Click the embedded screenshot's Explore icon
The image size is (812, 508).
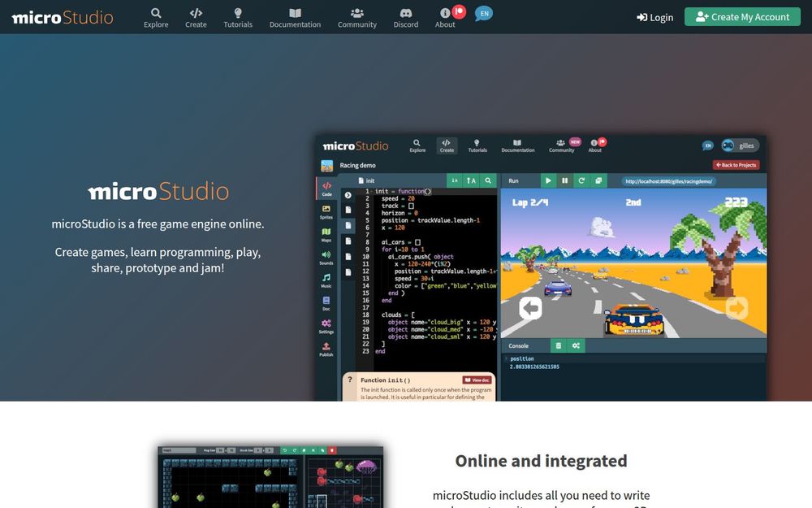pyautogui.click(x=417, y=145)
